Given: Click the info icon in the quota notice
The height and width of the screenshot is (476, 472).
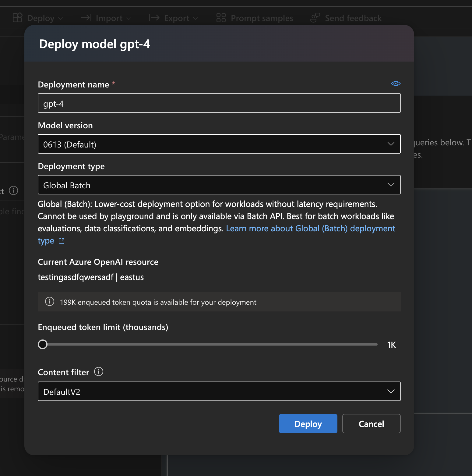Looking at the screenshot, I should pos(50,302).
